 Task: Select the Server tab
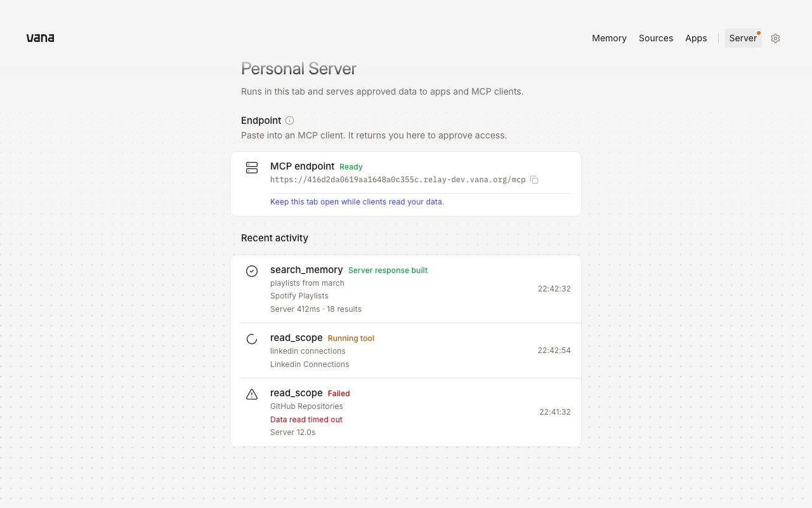click(743, 38)
